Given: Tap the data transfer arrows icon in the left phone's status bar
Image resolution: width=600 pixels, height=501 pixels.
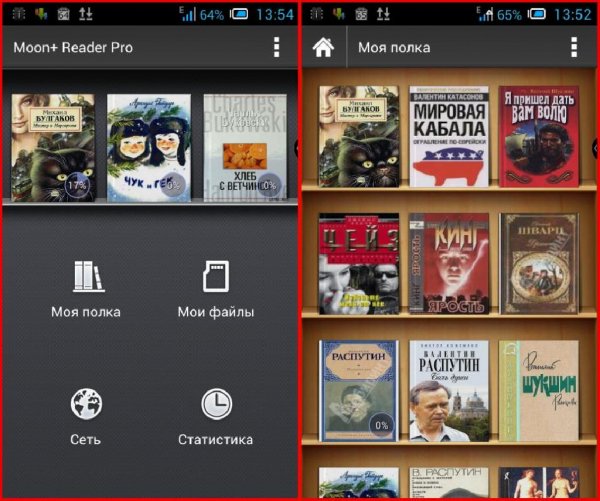Looking at the screenshot, I should click(x=86, y=14).
